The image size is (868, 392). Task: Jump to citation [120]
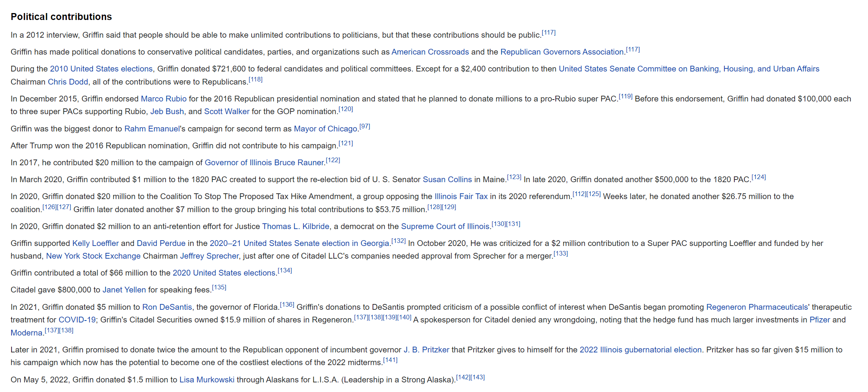(346, 109)
